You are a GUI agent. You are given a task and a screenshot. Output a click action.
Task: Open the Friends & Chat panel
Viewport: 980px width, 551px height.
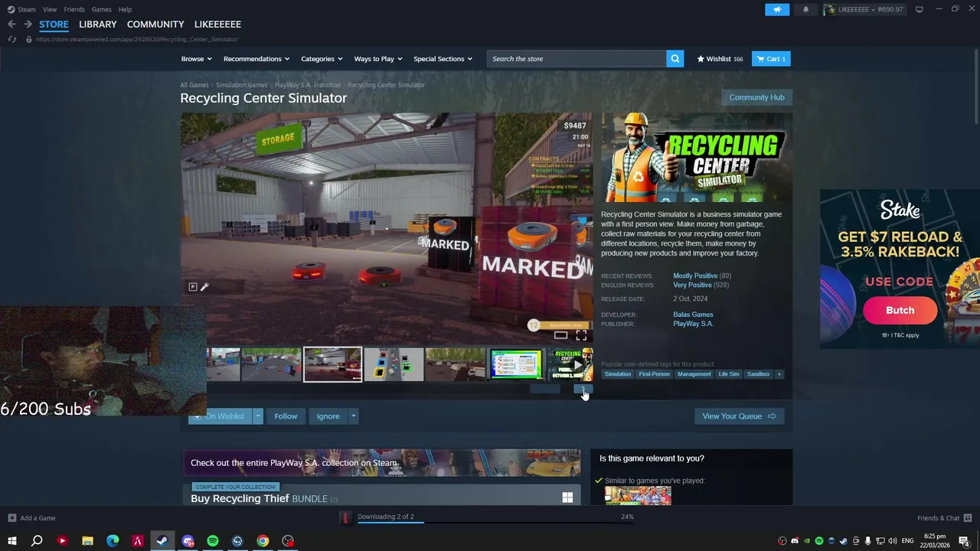click(944, 518)
